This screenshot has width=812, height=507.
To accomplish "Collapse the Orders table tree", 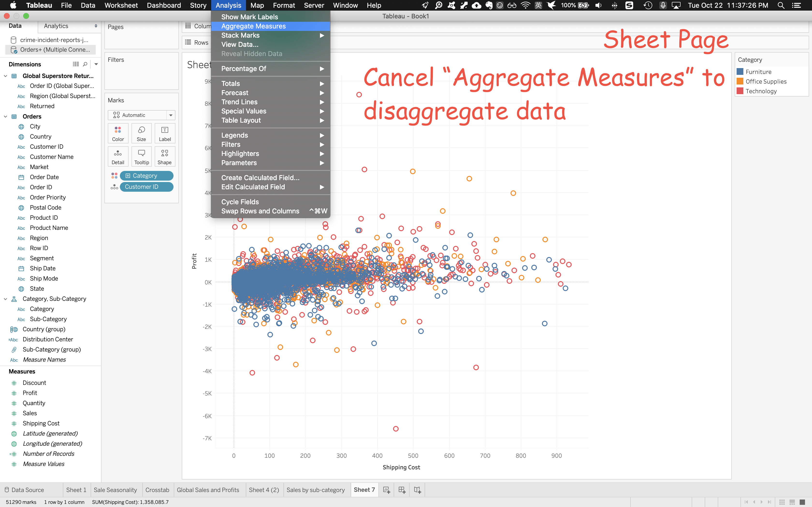I will pos(5,116).
